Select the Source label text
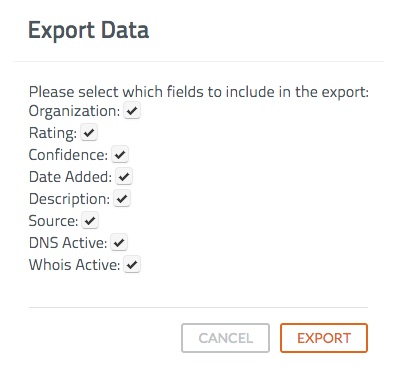 53,221
